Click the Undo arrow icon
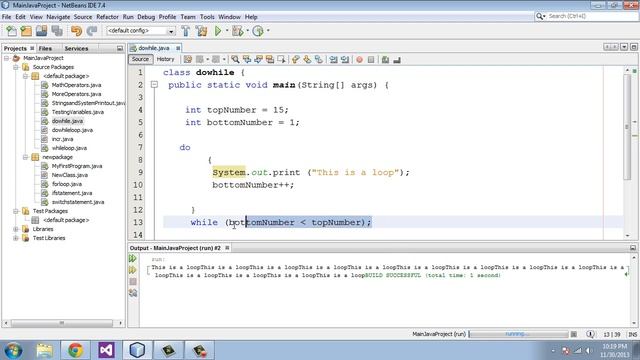The image size is (640, 360). [76, 31]
